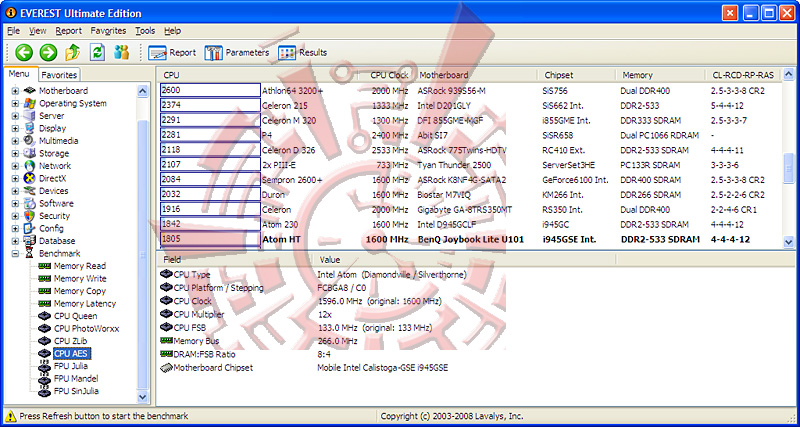
Task: Open the Results toolbar button
Action: tap(303, 53)
